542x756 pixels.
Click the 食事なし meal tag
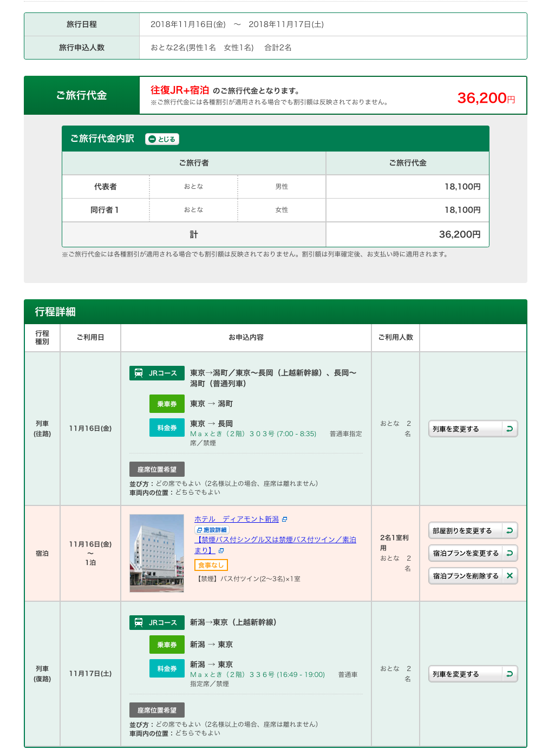(x=211, y=565)
